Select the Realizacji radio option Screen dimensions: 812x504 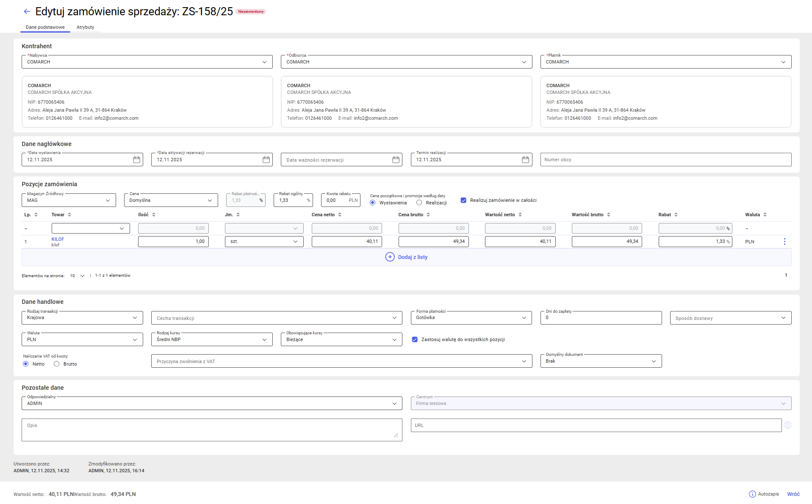coord(419,203)
